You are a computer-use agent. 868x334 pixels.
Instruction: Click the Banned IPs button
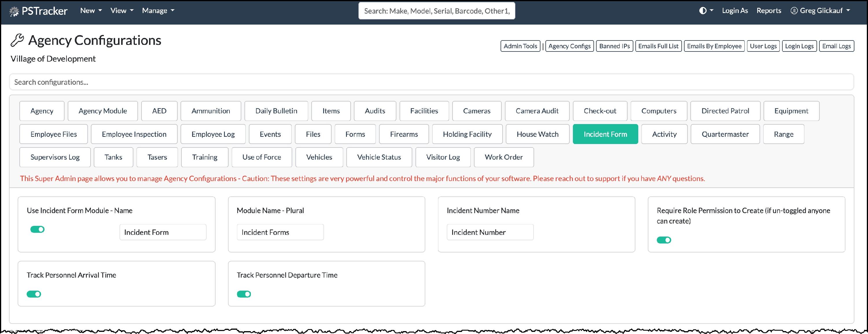(x=615, y=46)
